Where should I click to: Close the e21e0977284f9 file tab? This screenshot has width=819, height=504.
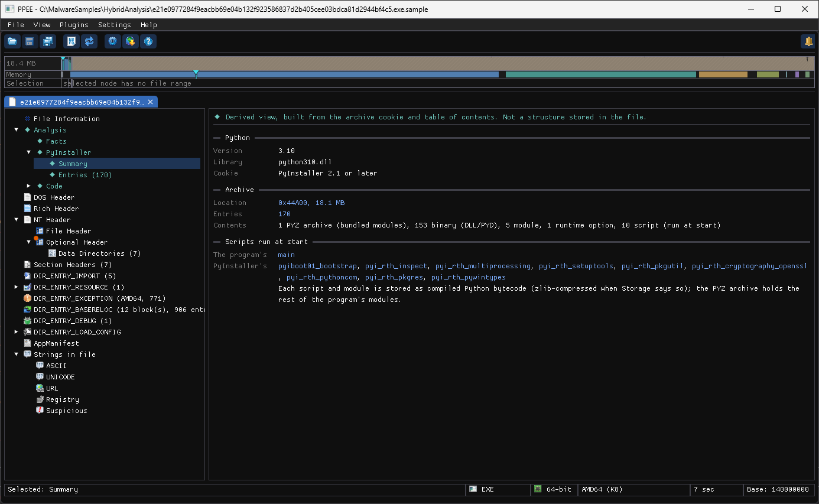click(x=151, y=102)
